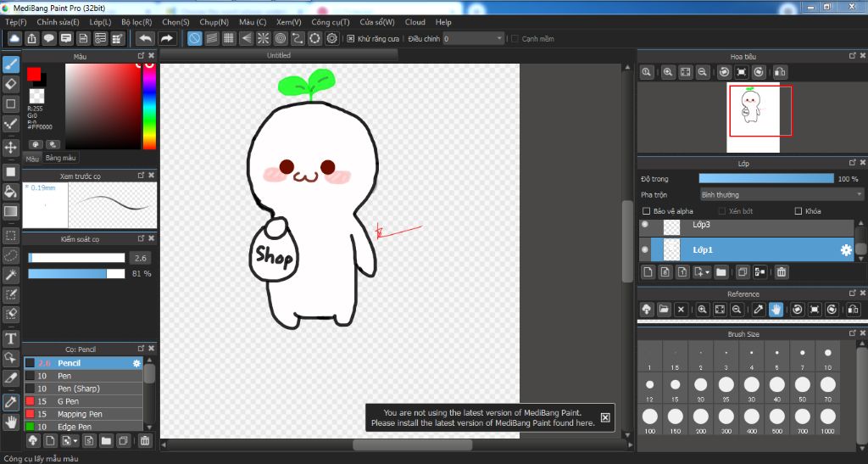Click the navigator thumbnail preview
This screenshot has width=868, height=464.
point(753,117)
